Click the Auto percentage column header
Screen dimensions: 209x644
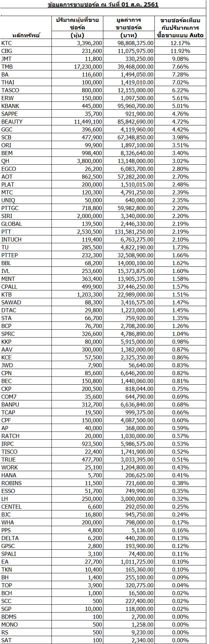[x=180, y=27]
